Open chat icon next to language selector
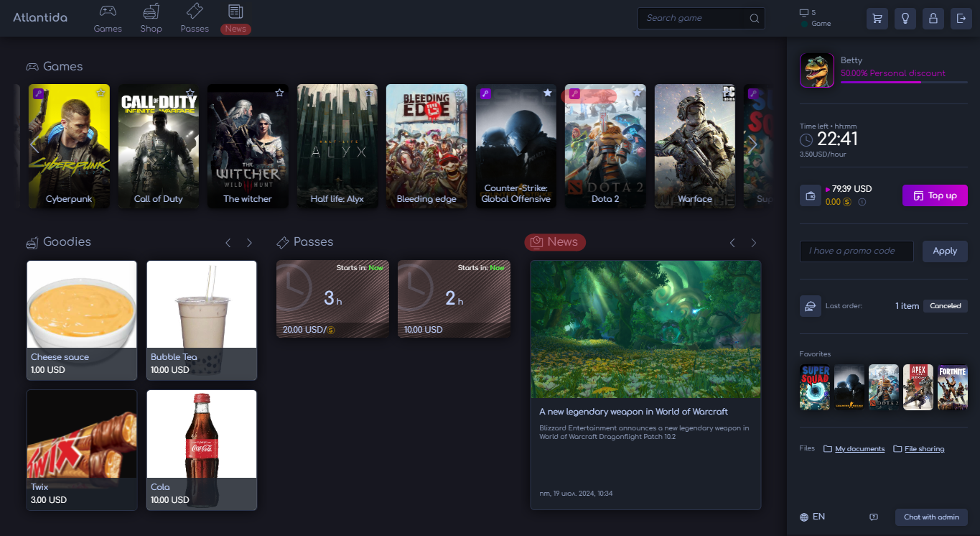The height and width of the screenshot is (536, 980). (874, 517)
